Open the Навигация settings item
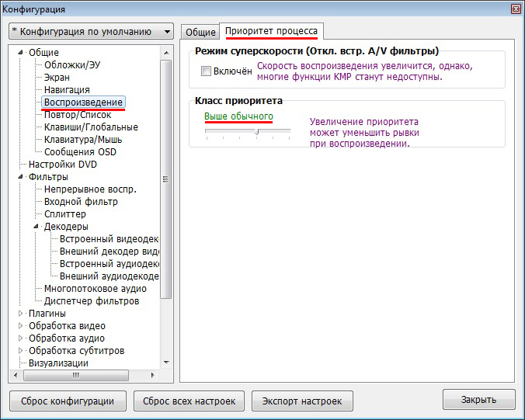 67,90
